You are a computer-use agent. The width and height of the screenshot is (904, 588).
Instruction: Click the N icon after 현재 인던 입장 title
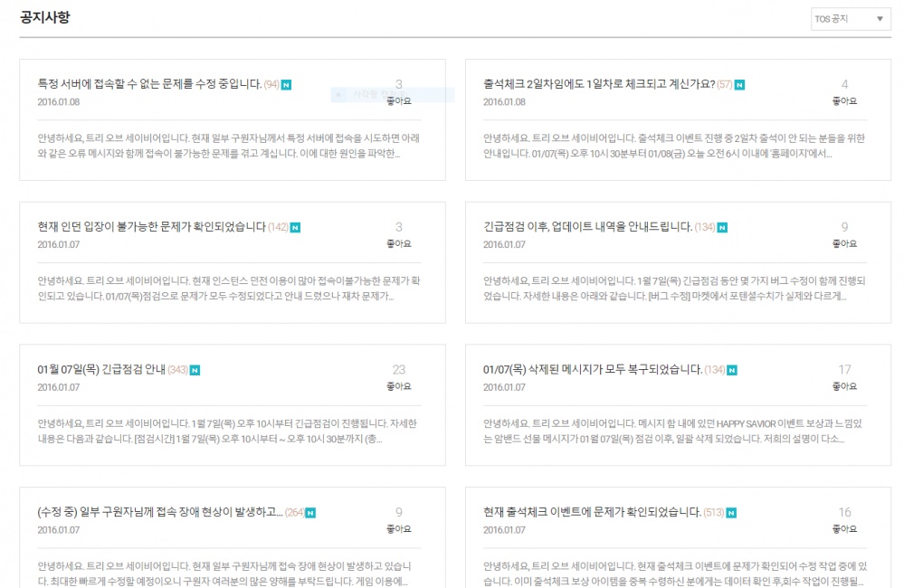tap(296, 227)
